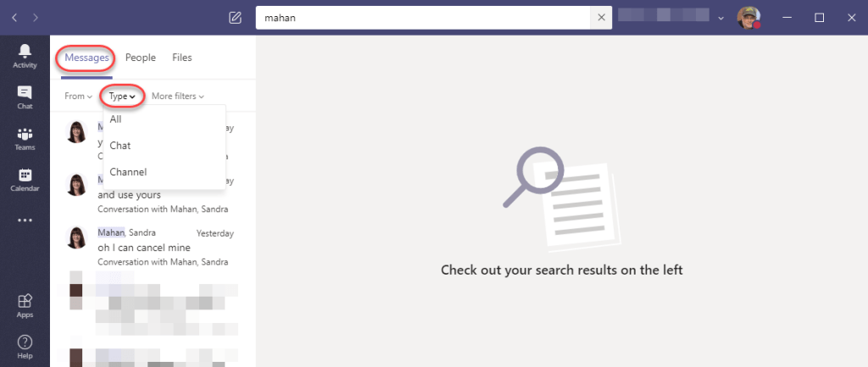This screenshot has height=367, width=868.
Task: Select All in the Type menu
Action: click(164, 119)
